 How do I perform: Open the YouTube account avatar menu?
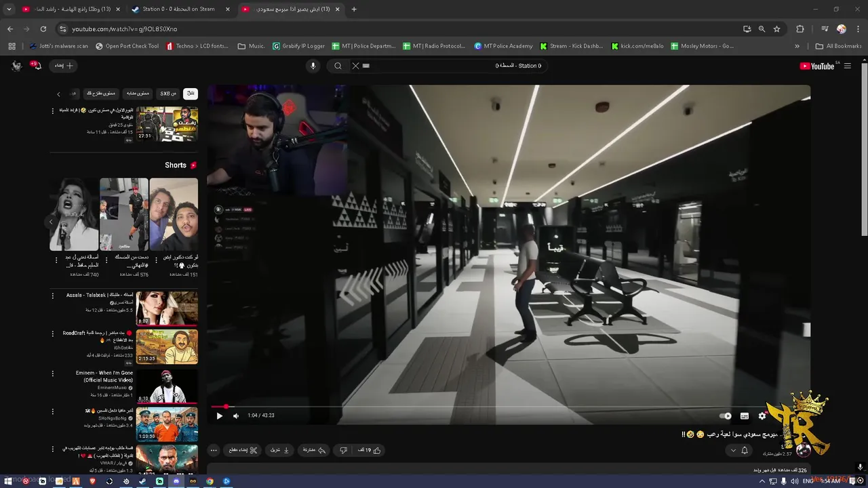pos(17,66)
